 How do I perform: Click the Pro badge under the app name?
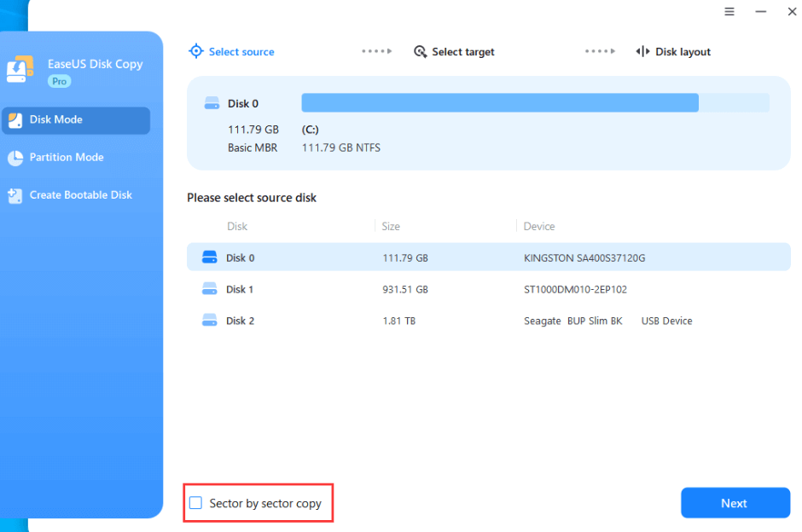click(x=60, y=81)
